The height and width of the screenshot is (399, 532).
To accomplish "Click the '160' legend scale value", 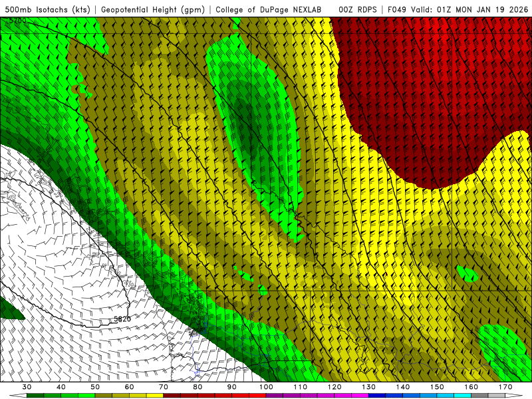I will [471, 387].
